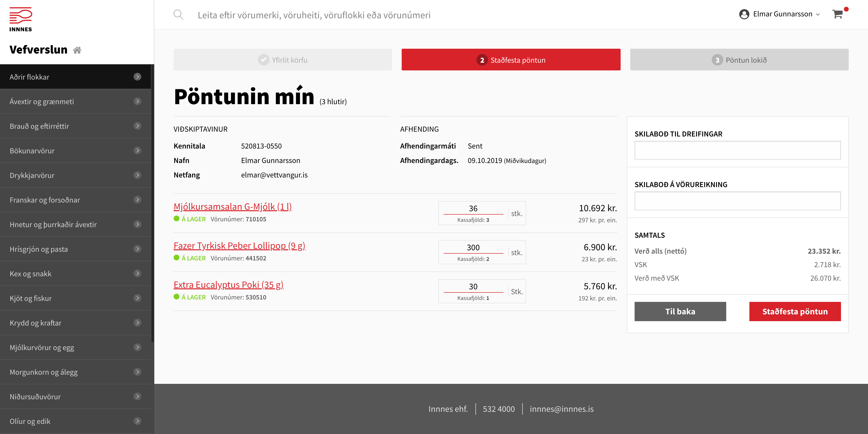Click arrow icon for Mjólkurvörur og egg
This screenshot has width=868, height=434.
pyautogui.click(x=137, y=347)
